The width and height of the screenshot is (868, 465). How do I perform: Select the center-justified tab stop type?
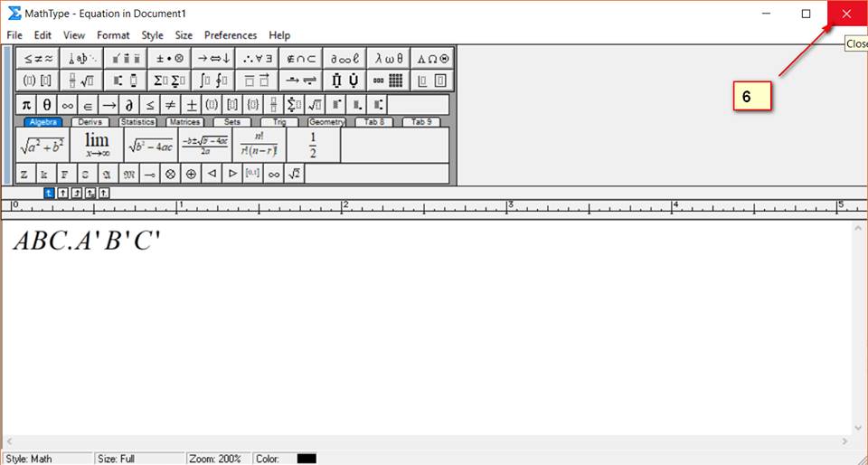(x=62, y=193)
